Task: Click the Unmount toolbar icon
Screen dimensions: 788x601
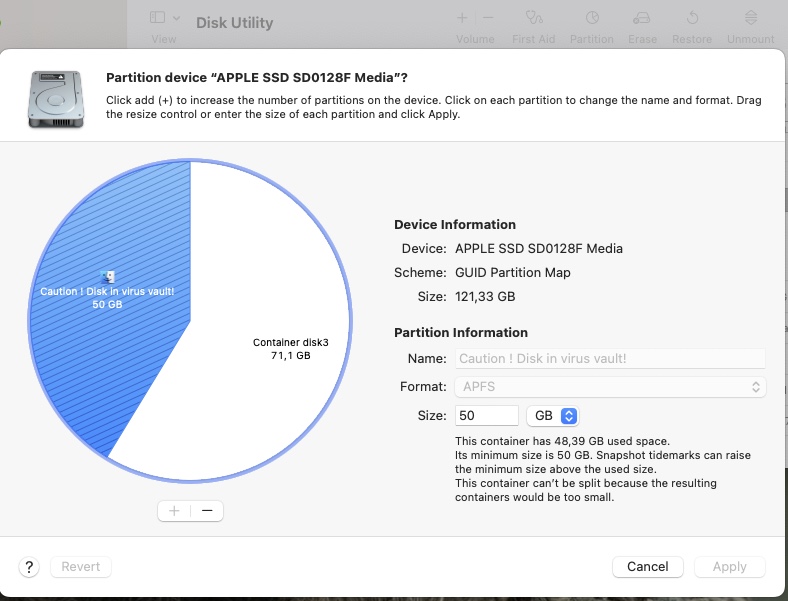Action: (x=751, y=18)
